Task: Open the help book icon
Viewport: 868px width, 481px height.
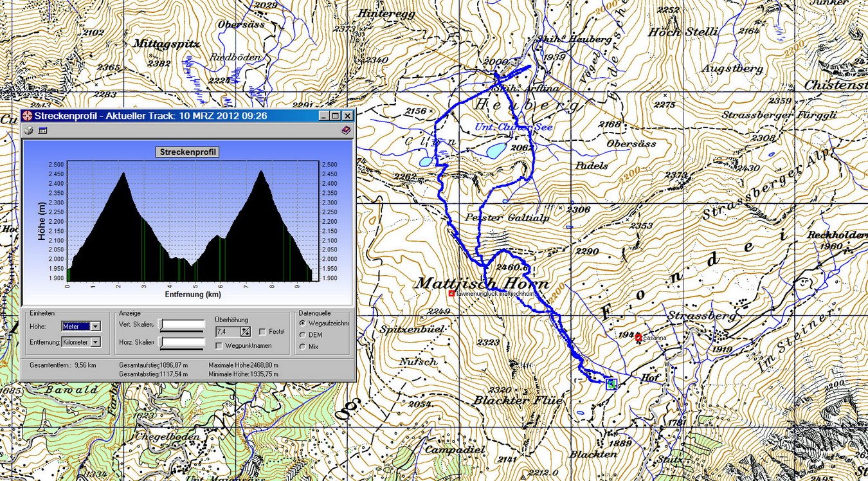Action: point(346,130)
